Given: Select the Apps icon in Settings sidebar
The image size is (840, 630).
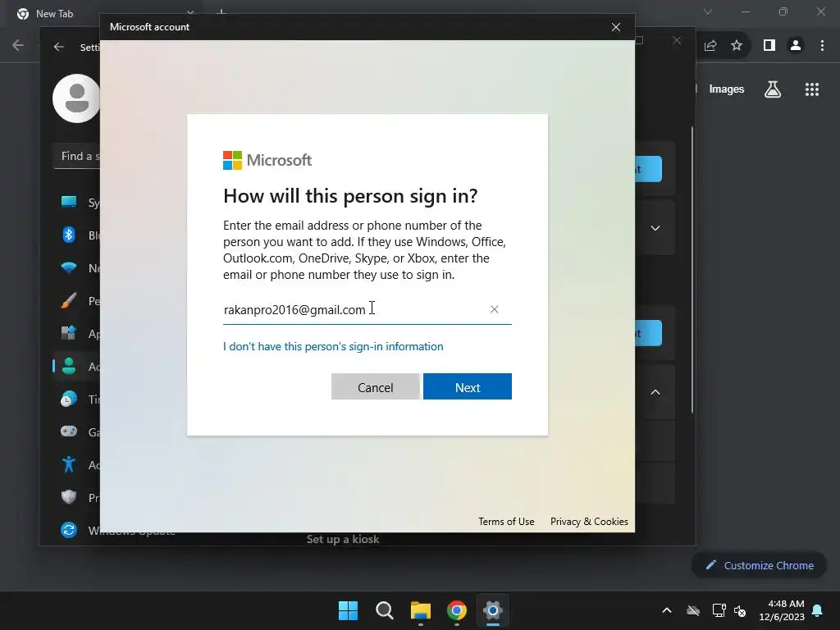Looking at the screenshot, I should (69, 333).
